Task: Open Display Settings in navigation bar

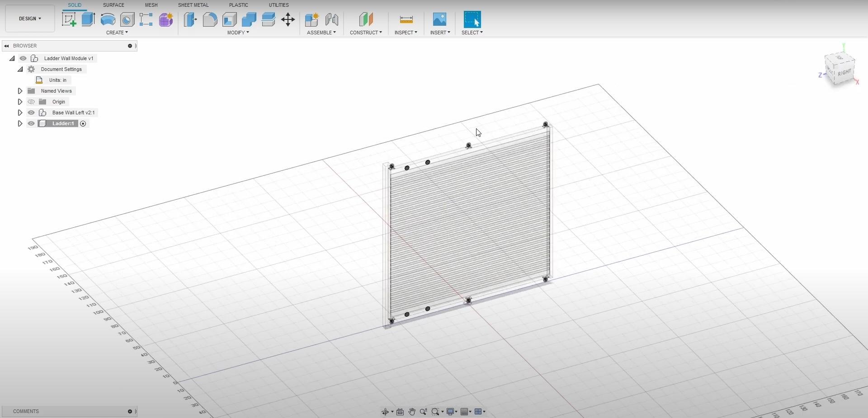Action: pyautogui.click(x=450, y=412)
